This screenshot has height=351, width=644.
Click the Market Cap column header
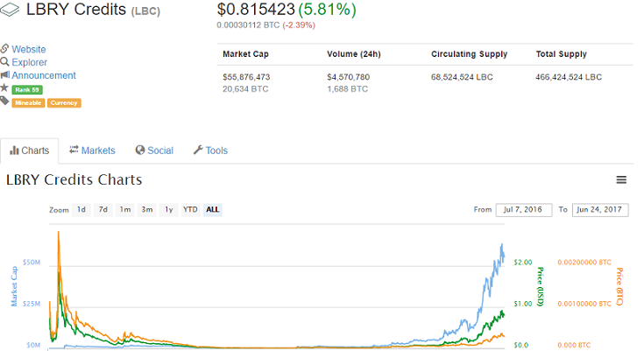click(245, 54)
